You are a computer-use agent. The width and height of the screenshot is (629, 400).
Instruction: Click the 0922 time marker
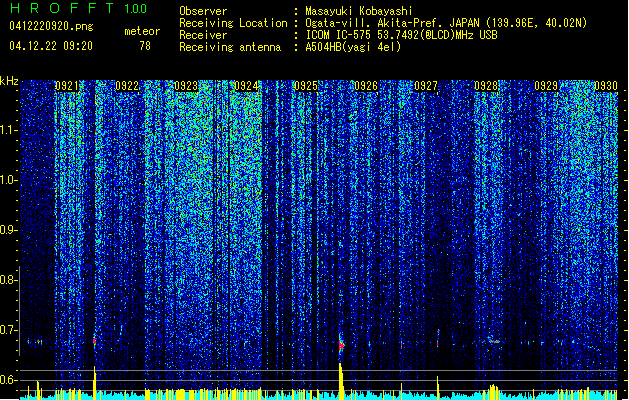[x=127, y=86]
